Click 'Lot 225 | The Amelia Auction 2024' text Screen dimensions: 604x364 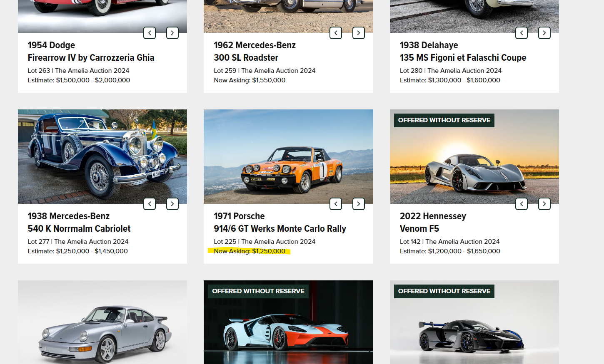pos(265,242)
